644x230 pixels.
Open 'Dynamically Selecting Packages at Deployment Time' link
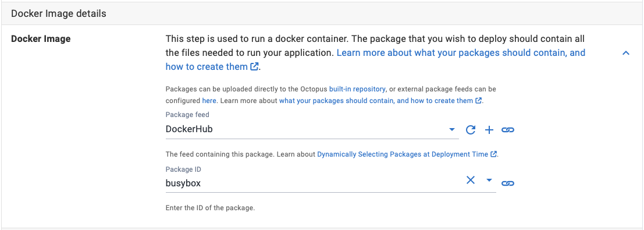tap(403, 154)
